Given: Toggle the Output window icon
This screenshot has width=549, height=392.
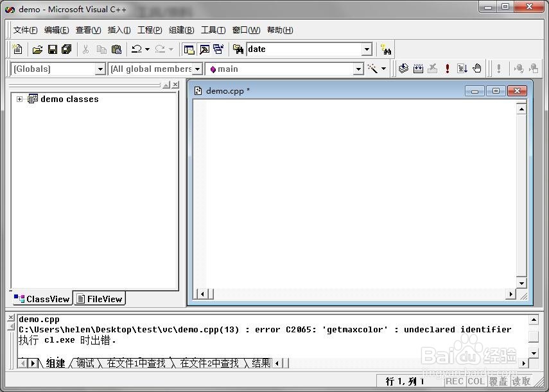Looking at the screenshot, I should 204,49.
